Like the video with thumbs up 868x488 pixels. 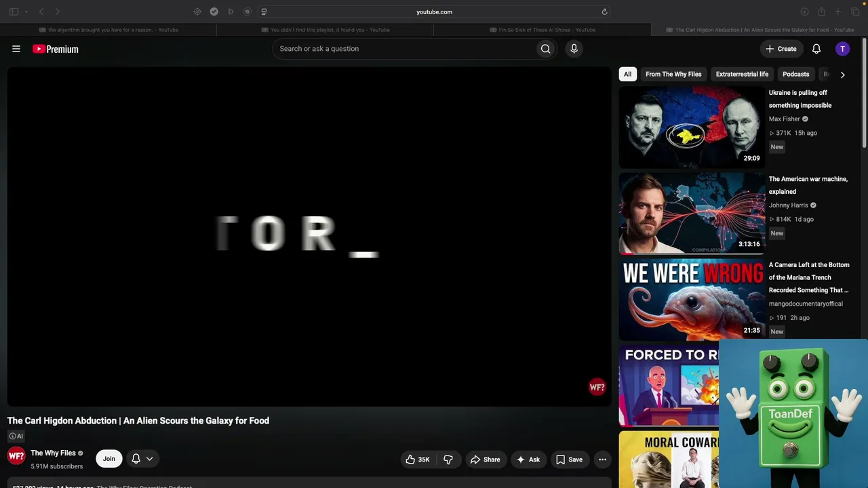click(418, 460)
